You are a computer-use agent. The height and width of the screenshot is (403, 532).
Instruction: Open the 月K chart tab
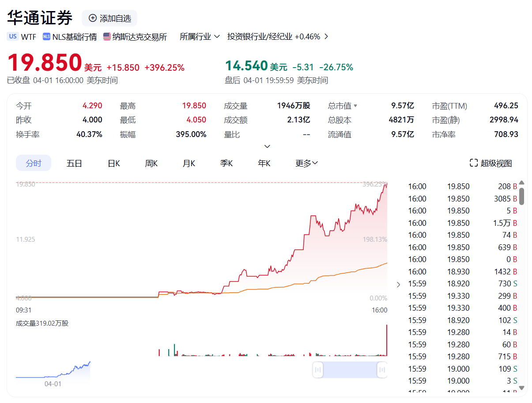pos(189,163)
